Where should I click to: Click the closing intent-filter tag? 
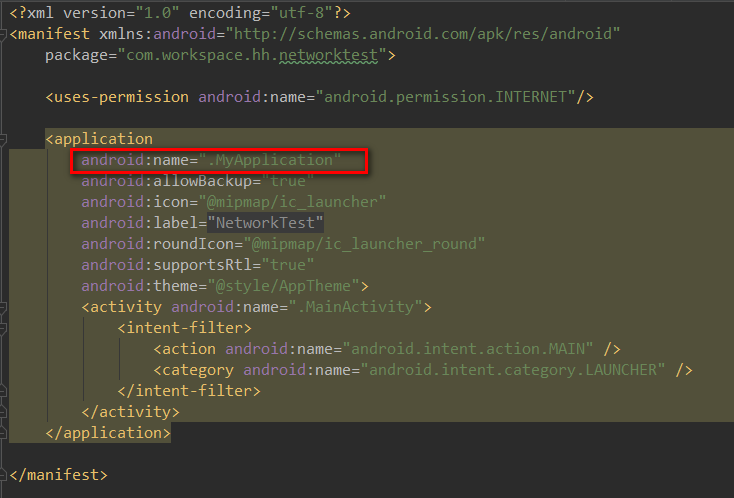coord(189,391)
